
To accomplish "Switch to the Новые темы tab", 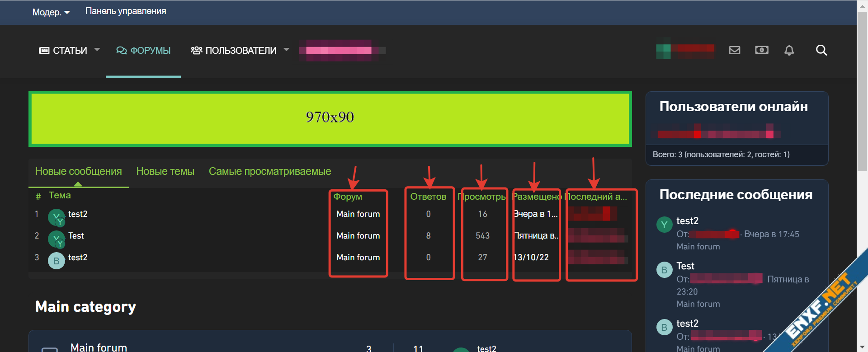I will [165, 172].
